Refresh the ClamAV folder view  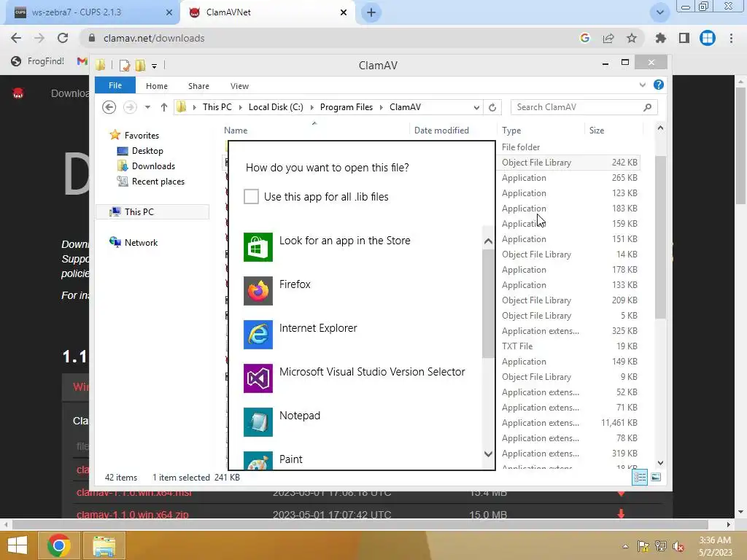coord(492,107)
